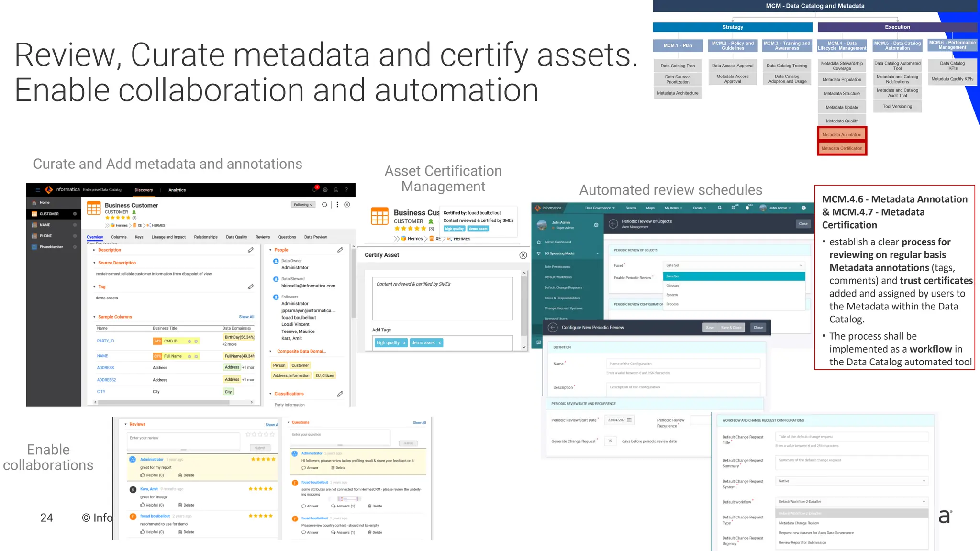The width and height of the screenshot is (980, 551).
Task: Close the Certify Asset dialog
Action: [x=523, y=255]
